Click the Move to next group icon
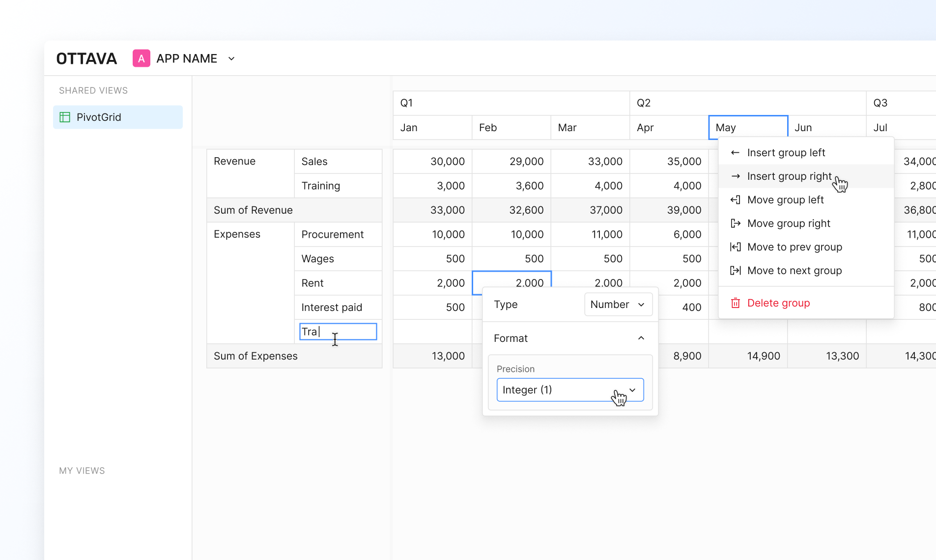This screenshot has width=936, height=560. coord(735,271)
